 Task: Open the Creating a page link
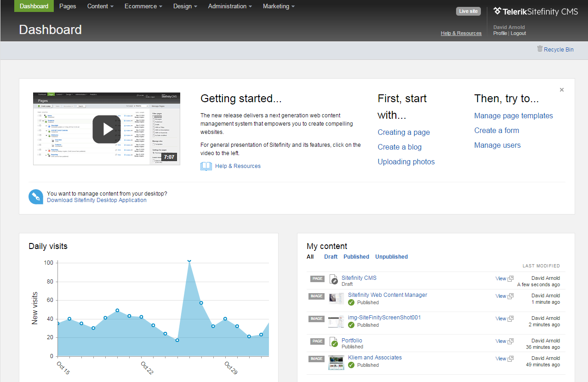(x=404, y=132)
